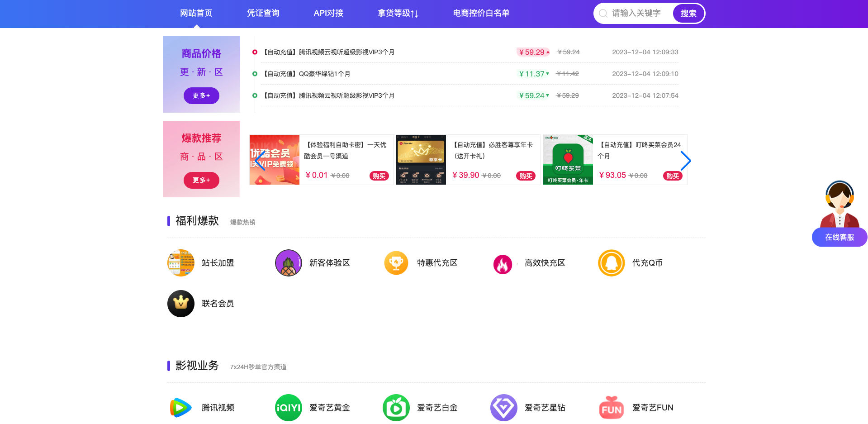Switch to the 凭证查询 tab
This screenshot has width=868, height=424.
(263, 13)
